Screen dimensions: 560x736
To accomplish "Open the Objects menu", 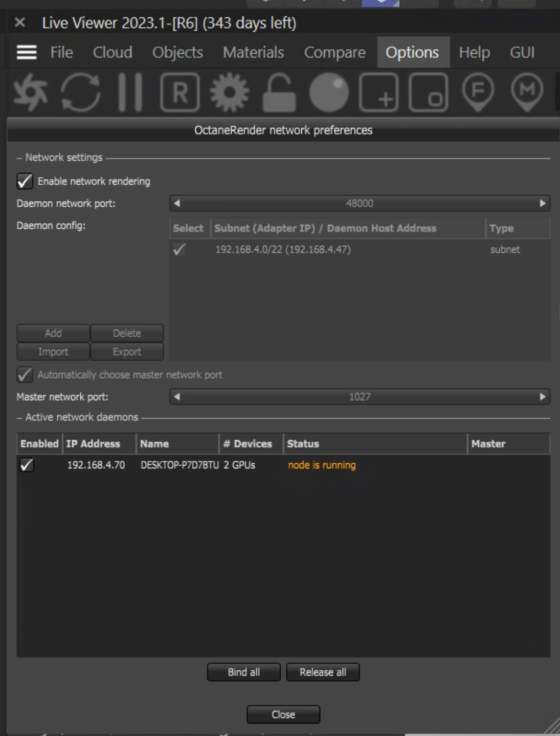I will [x=177, y=52].
